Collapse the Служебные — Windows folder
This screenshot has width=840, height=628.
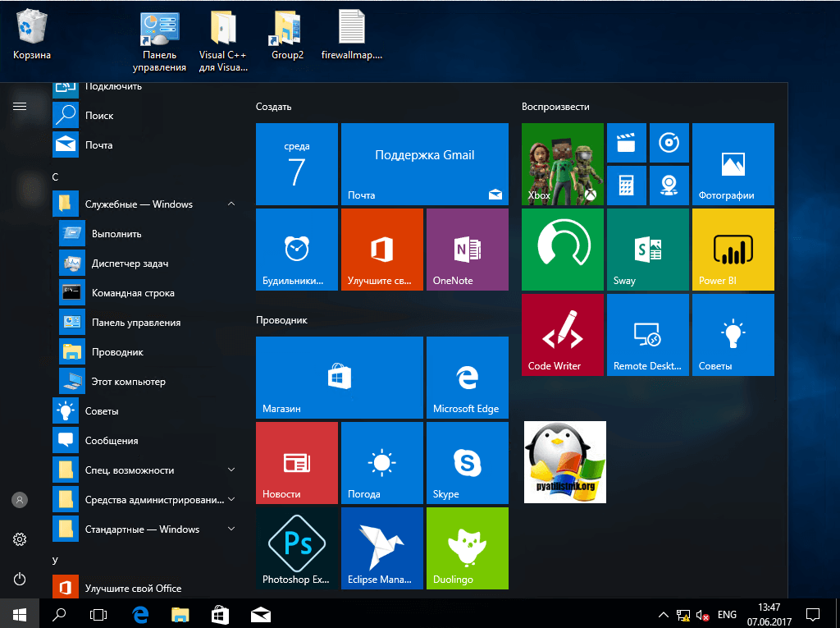click(x=146, y=204)
